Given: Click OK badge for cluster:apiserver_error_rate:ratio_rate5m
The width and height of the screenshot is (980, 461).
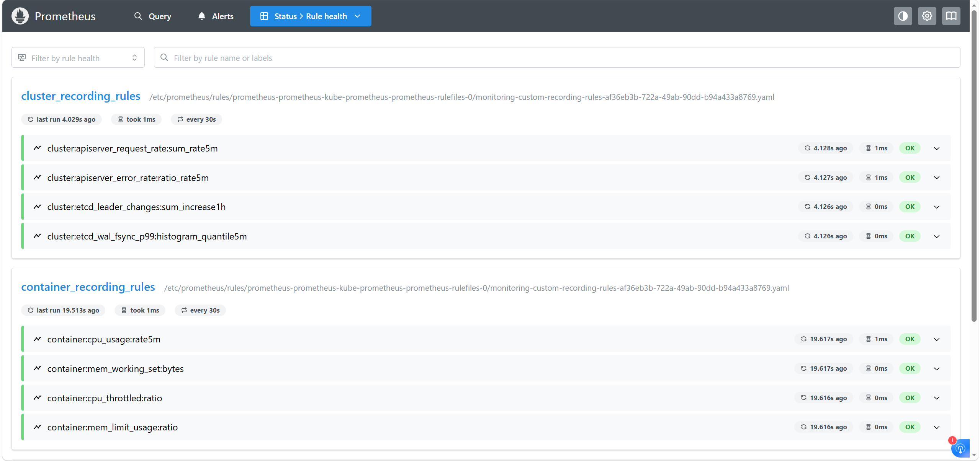Looking at the screenshot, I should tap(910, 178).
